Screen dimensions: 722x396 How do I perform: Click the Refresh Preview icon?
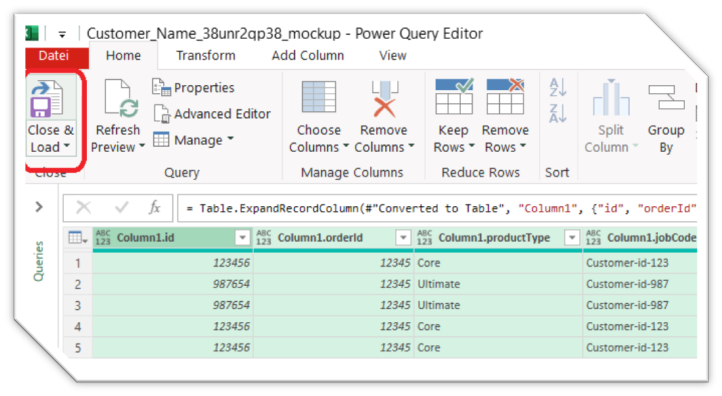coord(122,98)
